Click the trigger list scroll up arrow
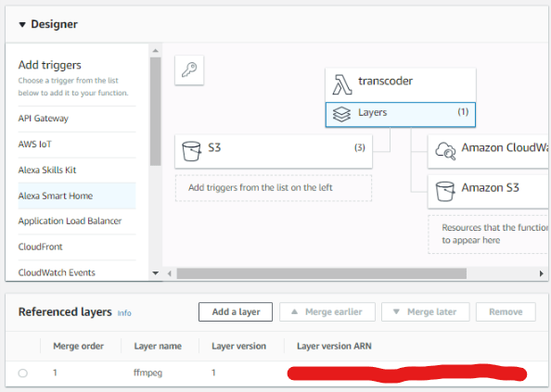 click(x=155, y=51)
